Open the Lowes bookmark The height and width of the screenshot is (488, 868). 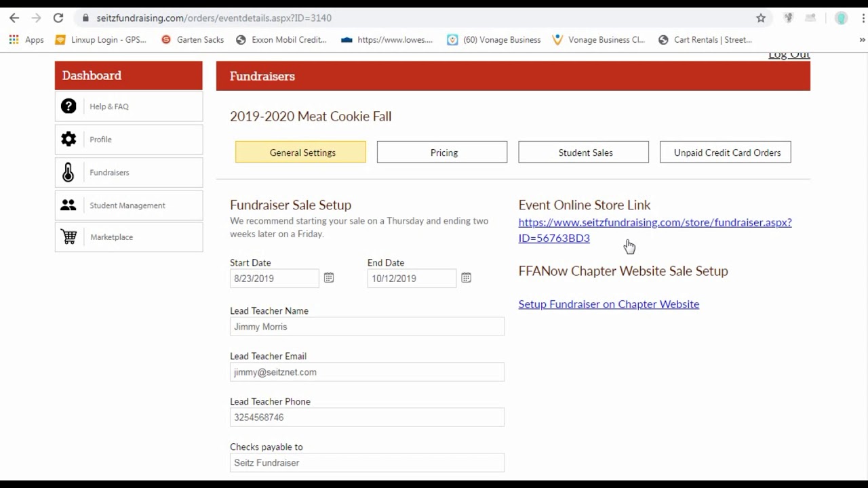coord(387,40)
